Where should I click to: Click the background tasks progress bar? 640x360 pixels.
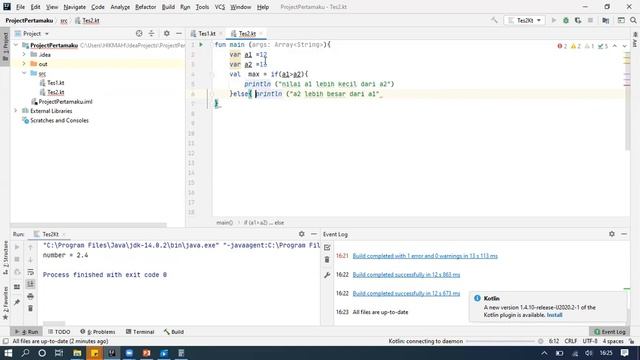point(500,341)
